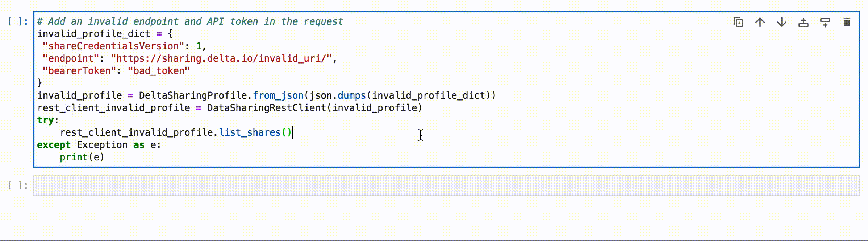
Task: Click the DataSharingRestClient constructor call
Action: coord(314,108)
